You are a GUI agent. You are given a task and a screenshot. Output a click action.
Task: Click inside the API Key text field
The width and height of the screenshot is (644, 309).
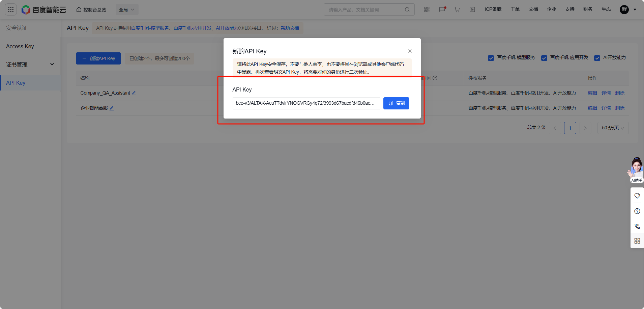pyautogui.click(x=305, y=103)
